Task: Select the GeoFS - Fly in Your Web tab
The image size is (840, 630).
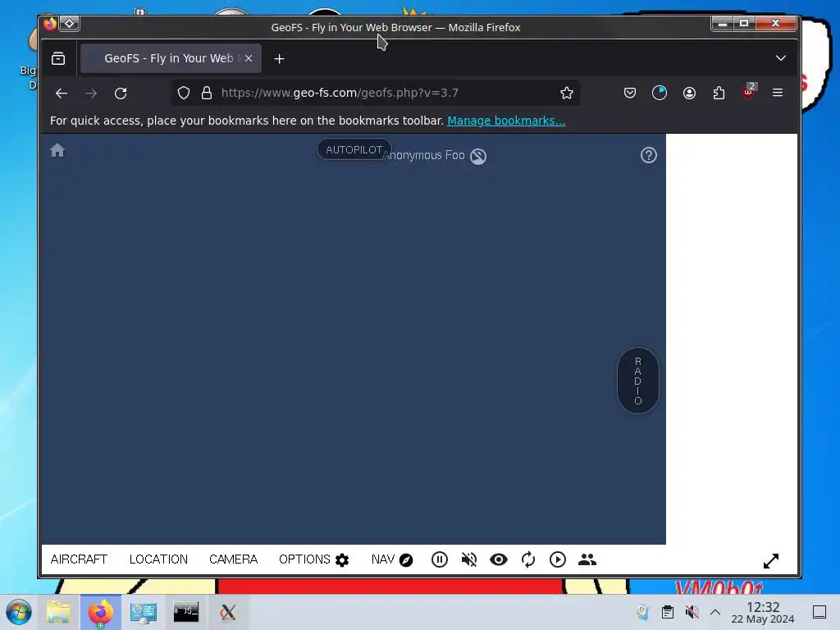Action: pyautogui.click(x=171, y=58)
